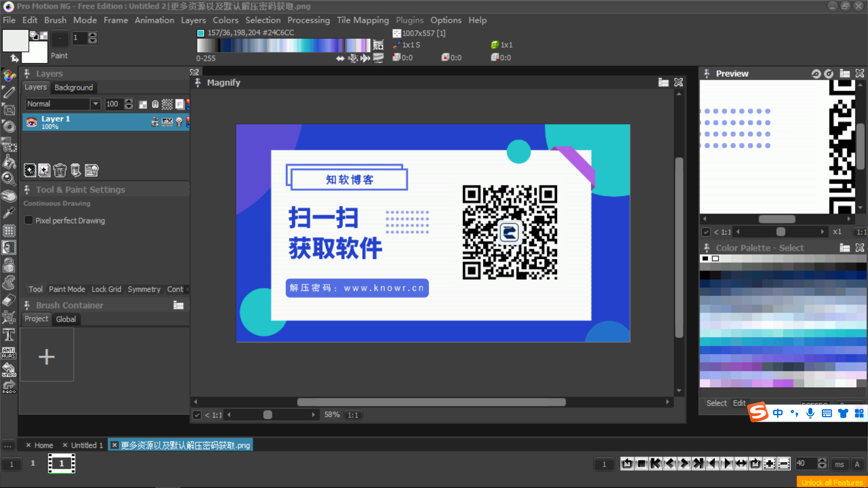Remove frame with film minus icon
Screen dimensions: 868x488
coord(784,464)
